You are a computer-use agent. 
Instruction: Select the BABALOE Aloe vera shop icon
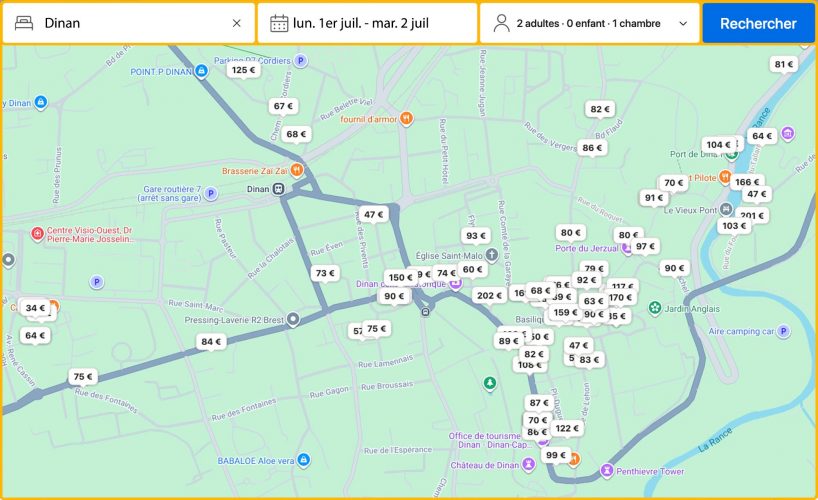pos(304,460)
